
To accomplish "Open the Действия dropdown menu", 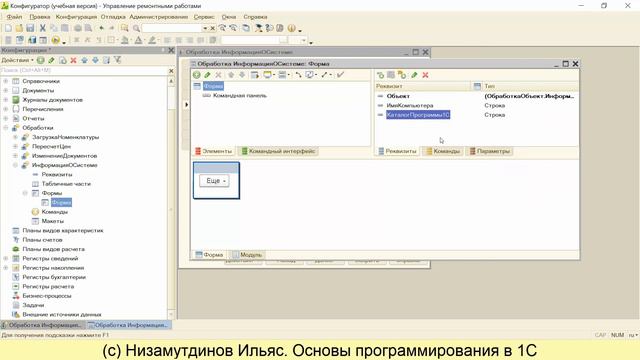I will [x=17, y=60].
